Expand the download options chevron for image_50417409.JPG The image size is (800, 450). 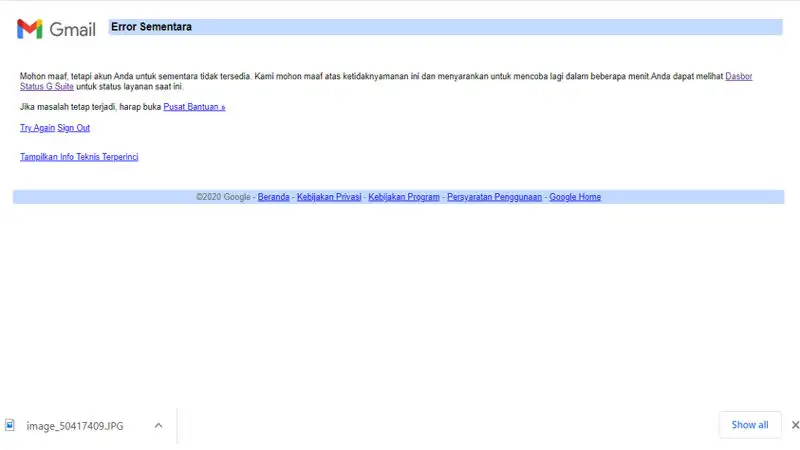click(159, 426)
